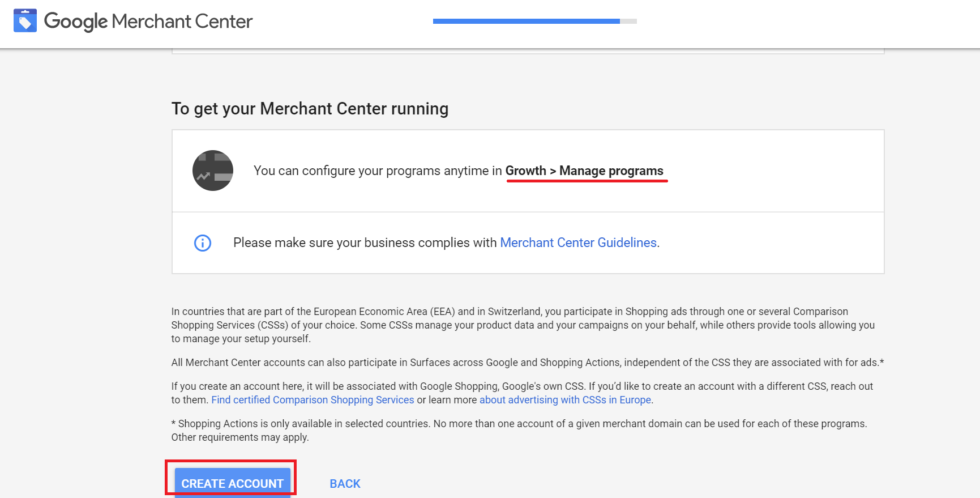Screen dimensions: 980x498
Task: Open about advertising with CSSs in Europe link
Action: 565,400
